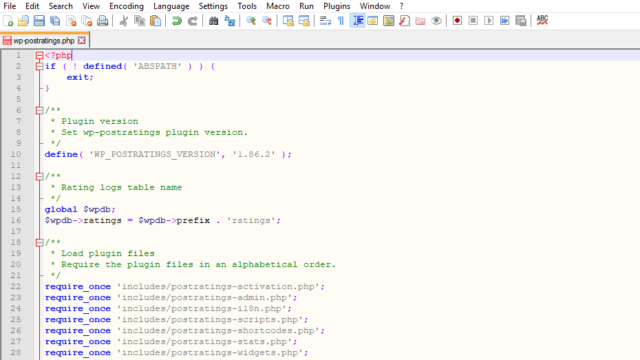
Task: Toggle ABC spell check icon
Action: coord(542,20)
